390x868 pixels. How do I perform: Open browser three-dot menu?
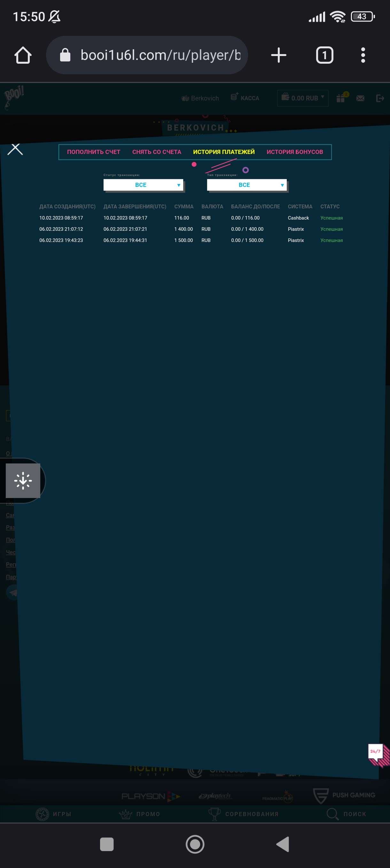[363, 55]
